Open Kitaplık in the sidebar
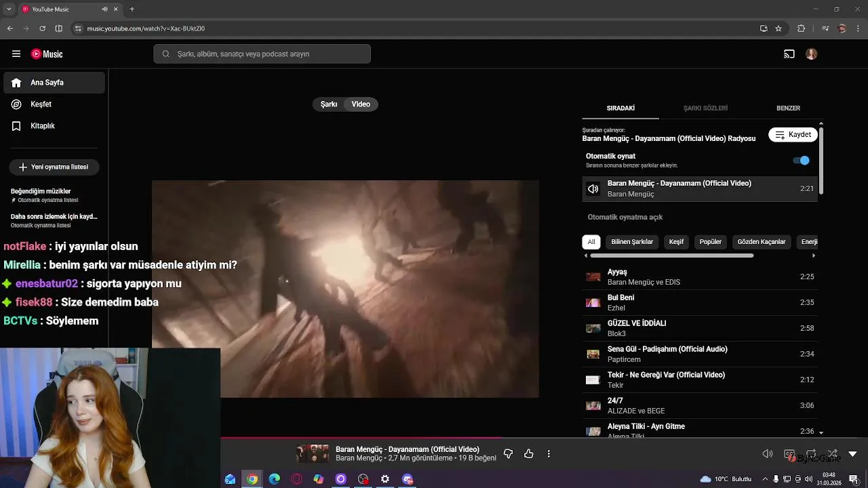The image size is (868, 488). (x=54, y=126)
